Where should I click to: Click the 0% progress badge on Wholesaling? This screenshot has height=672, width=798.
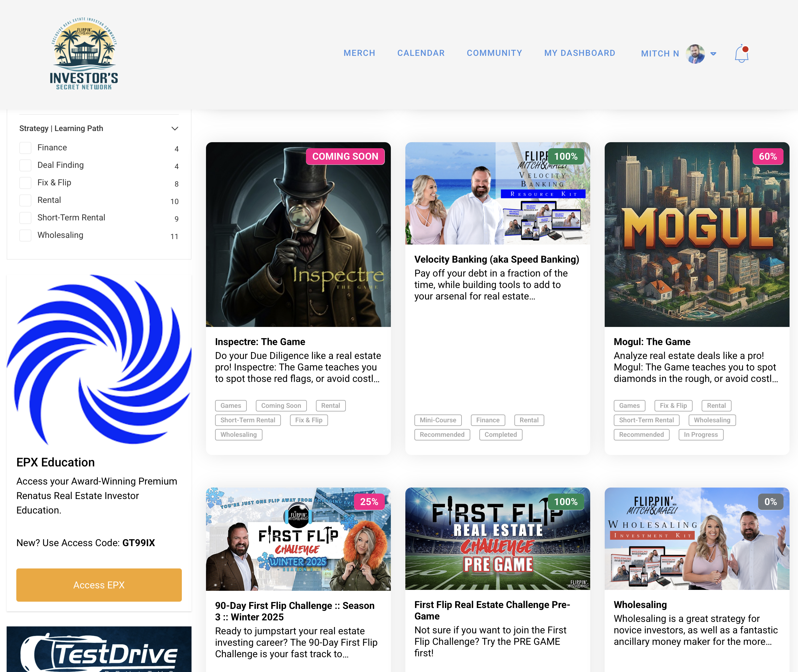click(x=770, y=502)
